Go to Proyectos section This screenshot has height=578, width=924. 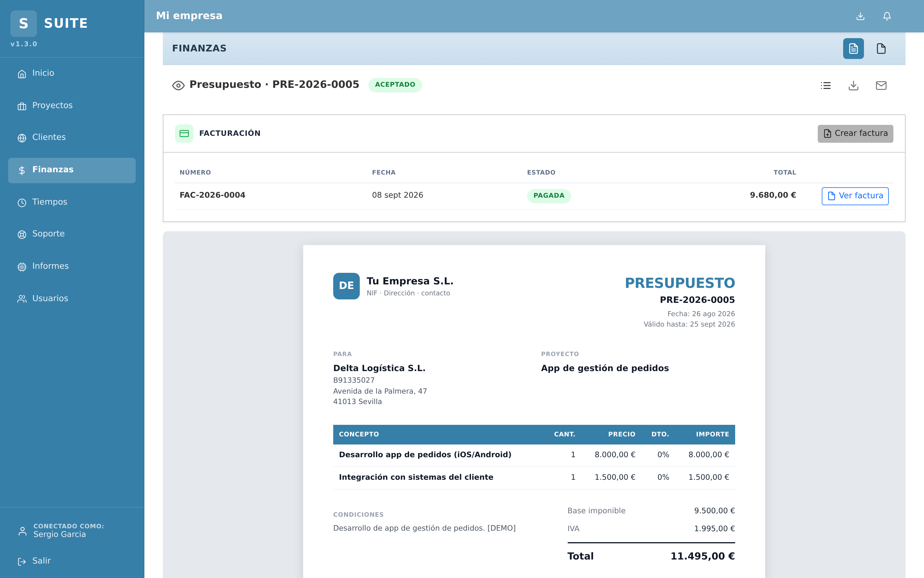[72, 105]
